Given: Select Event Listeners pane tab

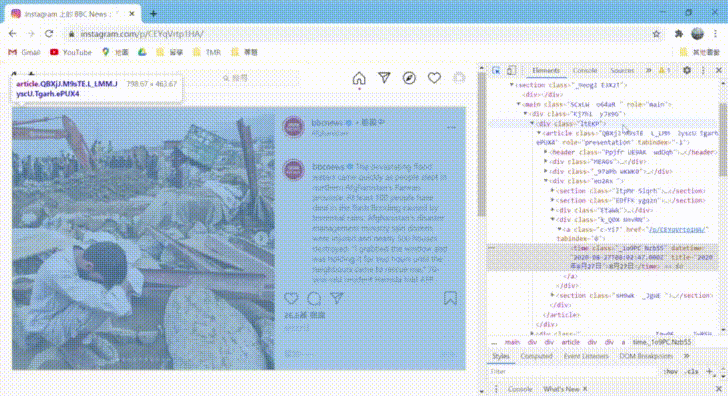Looking at the screenshot, I should (586, 356).
